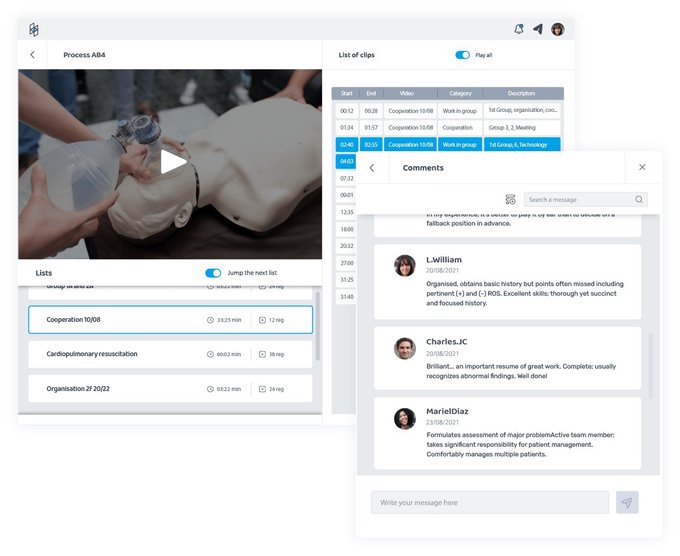Sort clips by Descriptors column header
This screenshot has width=680, height=556.
pyautogui.click(x=521, y=93)
